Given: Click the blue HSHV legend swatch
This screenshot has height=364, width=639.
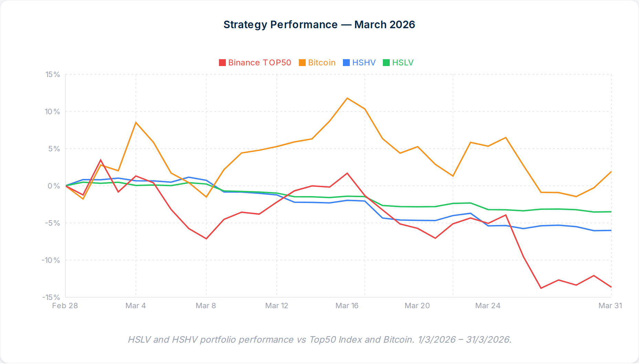Looking at the screenshot, I should point(346,63).
